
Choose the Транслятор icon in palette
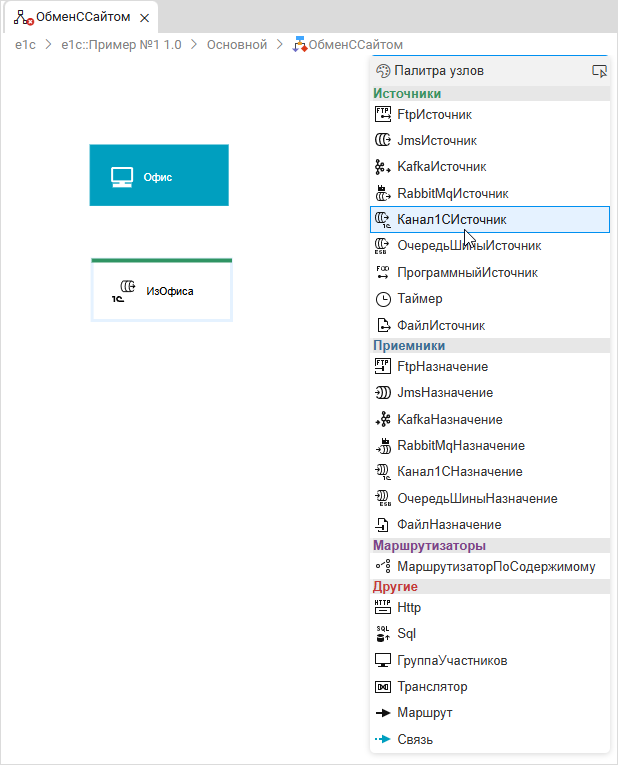pos(382,687)
